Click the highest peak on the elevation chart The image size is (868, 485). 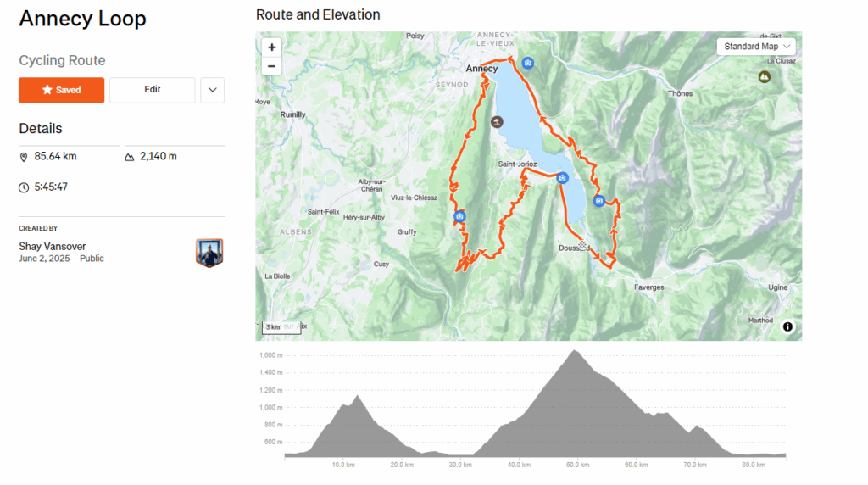coord(575,351)
